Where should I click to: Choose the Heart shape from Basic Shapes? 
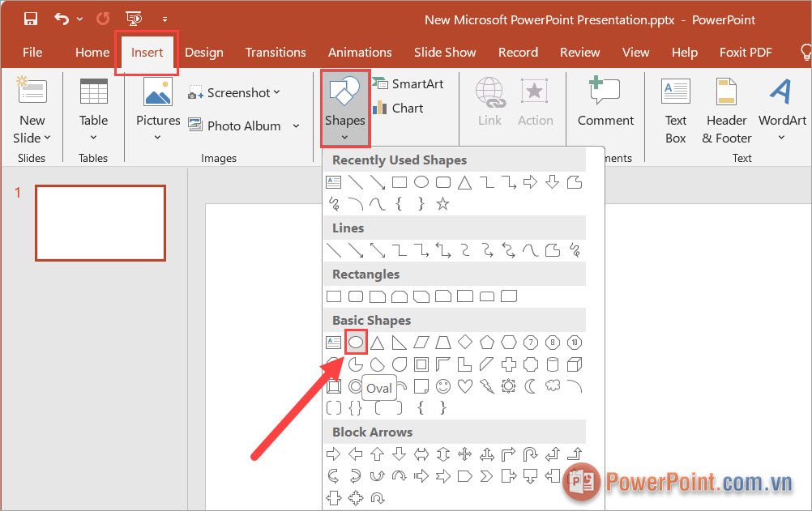pyautogui.click(x=465, y=386)
